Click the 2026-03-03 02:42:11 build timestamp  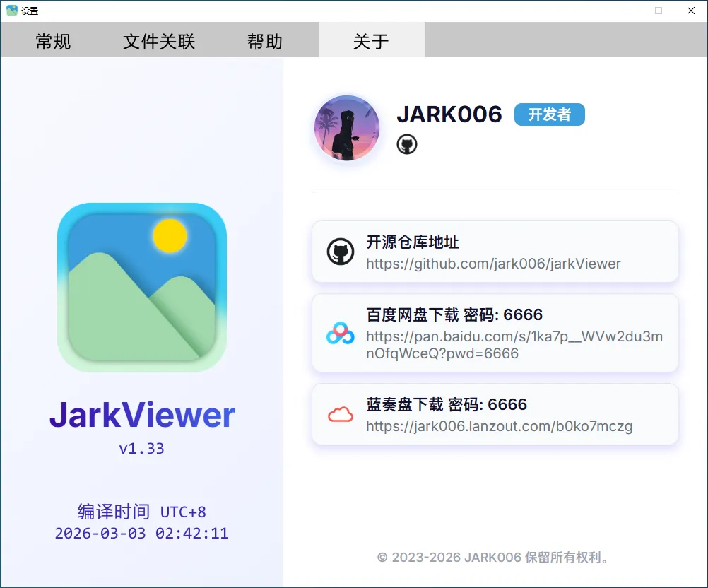coord(142,534)
